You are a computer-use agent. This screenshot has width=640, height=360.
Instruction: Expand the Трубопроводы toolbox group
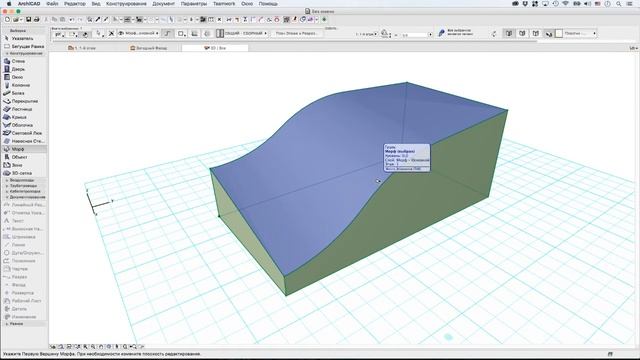[x=24, y=186]
